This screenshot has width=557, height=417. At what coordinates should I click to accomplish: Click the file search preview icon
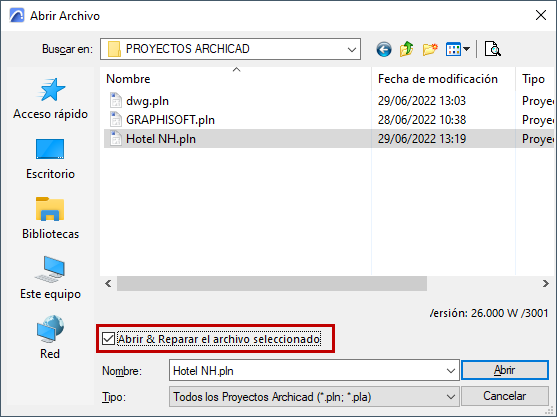click(x=493, y=49)
